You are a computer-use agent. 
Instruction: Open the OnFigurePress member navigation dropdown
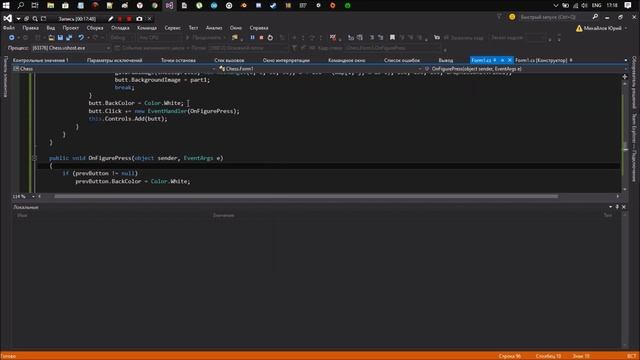point(526,69)
